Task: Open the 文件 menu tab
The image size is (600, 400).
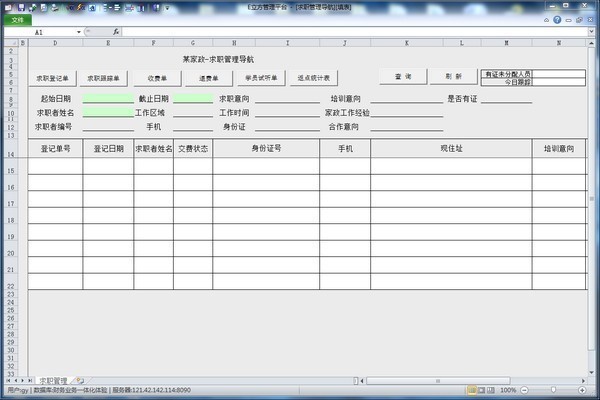Action: tap(17, 18)
